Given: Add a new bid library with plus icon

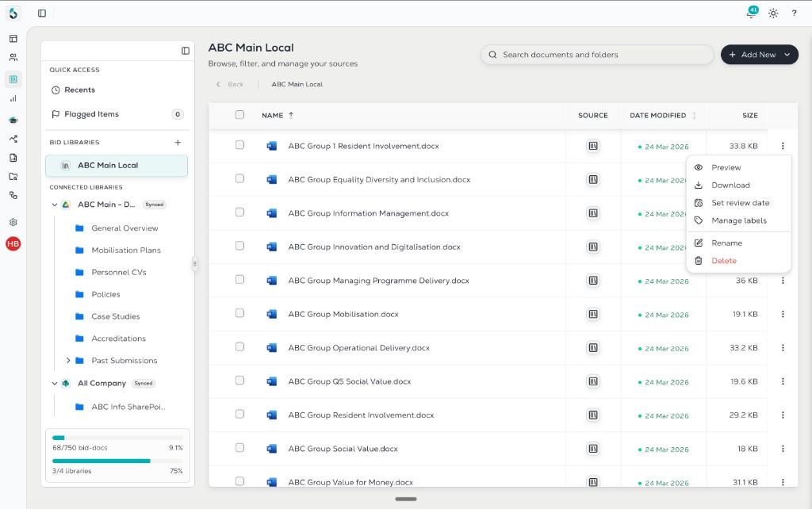Looking at the screenshot, I should point(178,143).
